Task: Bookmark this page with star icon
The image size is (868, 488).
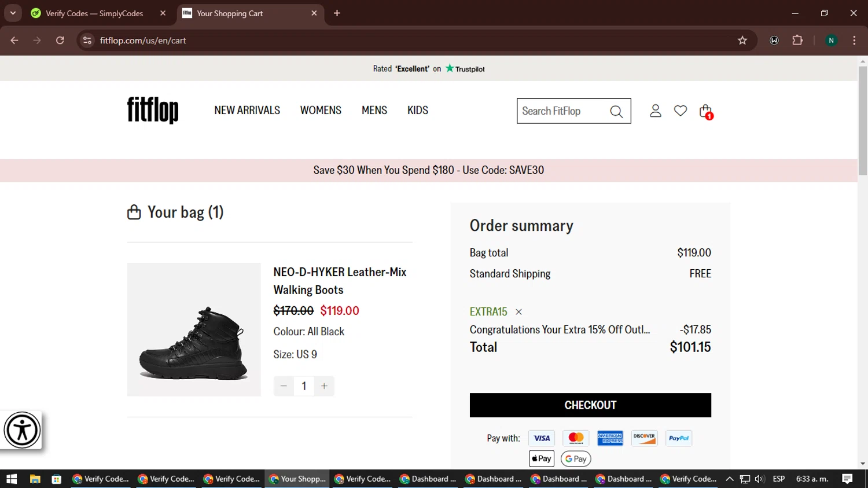Action: click(742, 41)
